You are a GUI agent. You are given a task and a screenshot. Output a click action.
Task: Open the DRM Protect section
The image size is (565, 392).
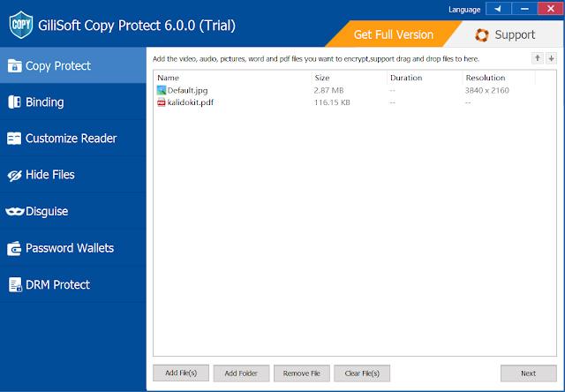[73, 284]
